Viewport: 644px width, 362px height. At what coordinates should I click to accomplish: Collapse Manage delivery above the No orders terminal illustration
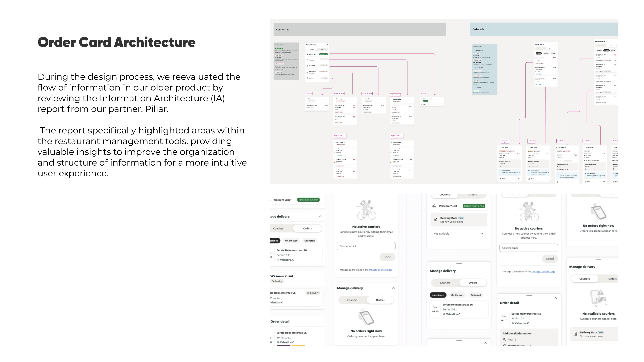point(393,288)
